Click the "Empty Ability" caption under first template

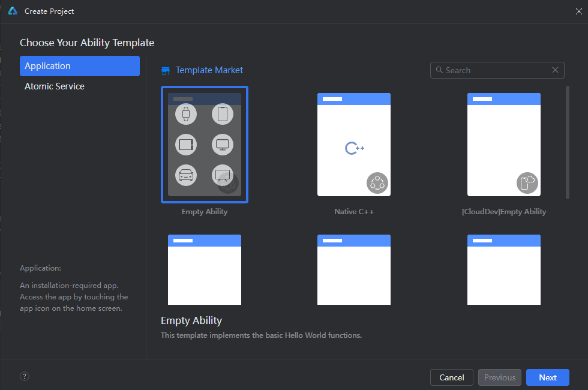tap(205, 211)
